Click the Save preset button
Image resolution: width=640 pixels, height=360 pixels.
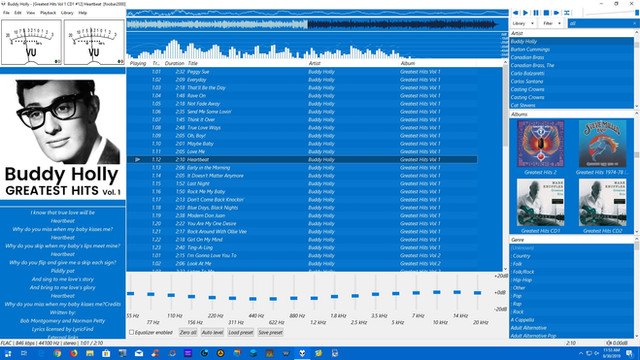pyautogui.click(x=270, y=333)
